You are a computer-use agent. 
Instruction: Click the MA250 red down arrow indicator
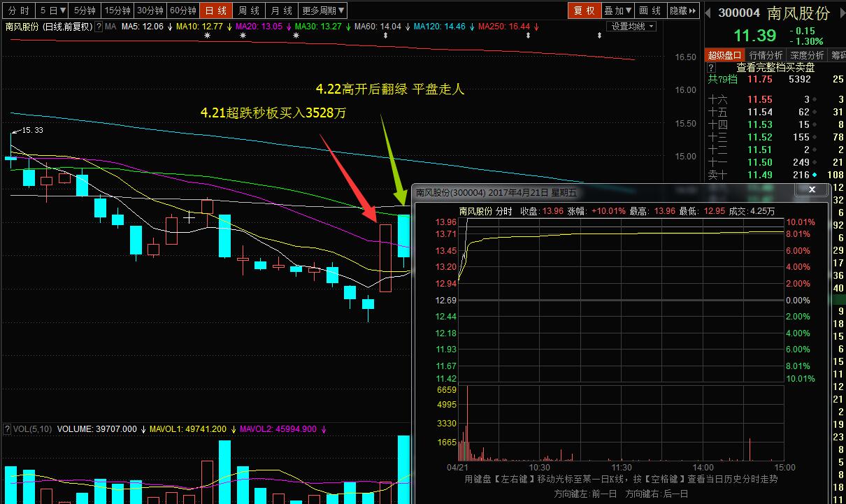click(x=536, y=27)
